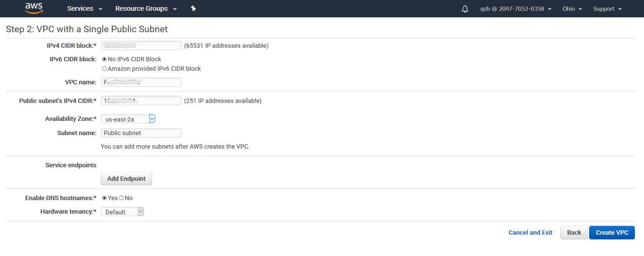The image size is (644, 256).
Task: Click the Create VPC button
Action: coord(612,233)
